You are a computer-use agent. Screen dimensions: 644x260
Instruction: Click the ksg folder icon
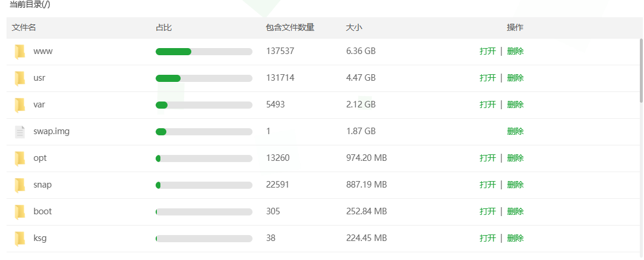click(x=20, y=238)
